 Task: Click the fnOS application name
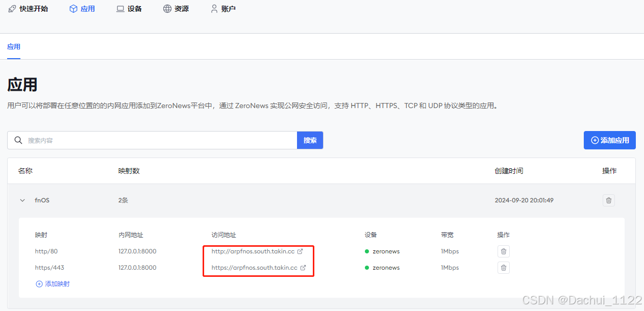42,200
